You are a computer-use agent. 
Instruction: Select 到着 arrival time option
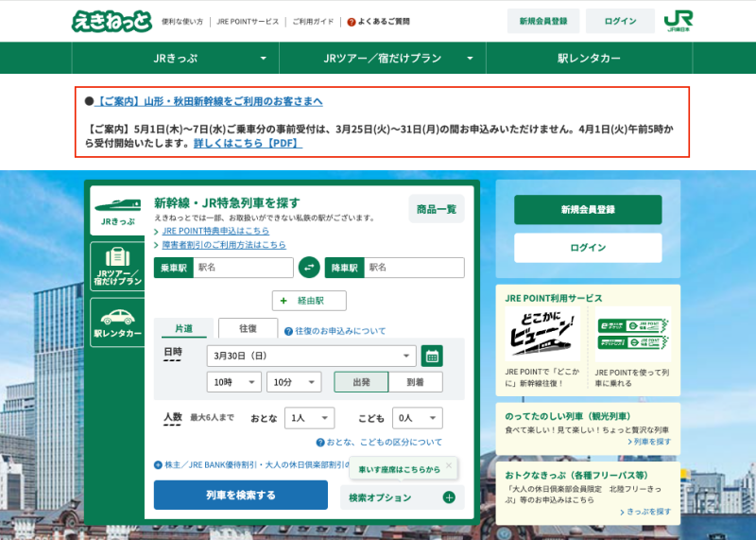click(x=415, y=382)
